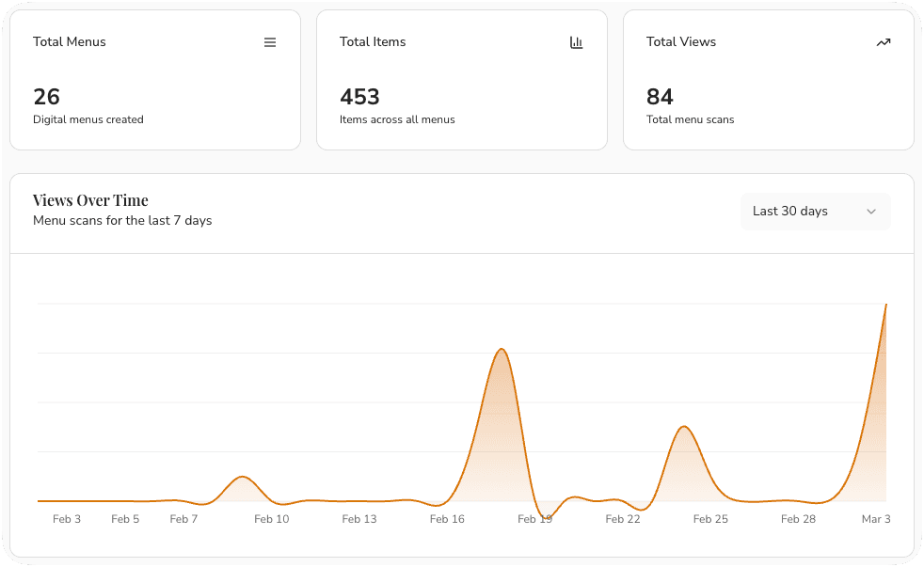924x567 pixels.
Task: Open the time range selector labeled Last 30 days
Action: [815, 211]
